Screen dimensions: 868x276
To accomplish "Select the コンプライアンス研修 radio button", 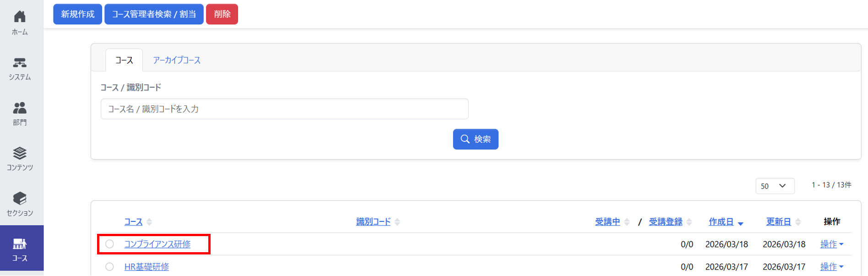I will tap(109, 244).
